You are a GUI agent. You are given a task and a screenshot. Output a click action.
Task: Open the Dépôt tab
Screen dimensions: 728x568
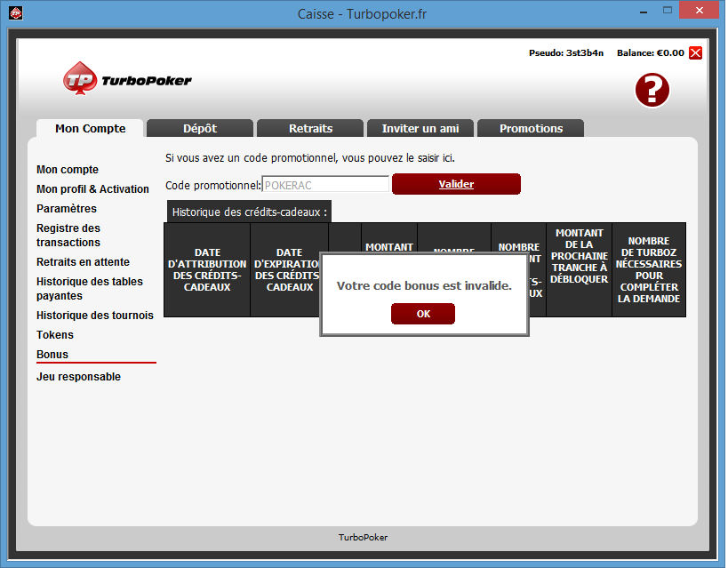click(x=200, y=128)
